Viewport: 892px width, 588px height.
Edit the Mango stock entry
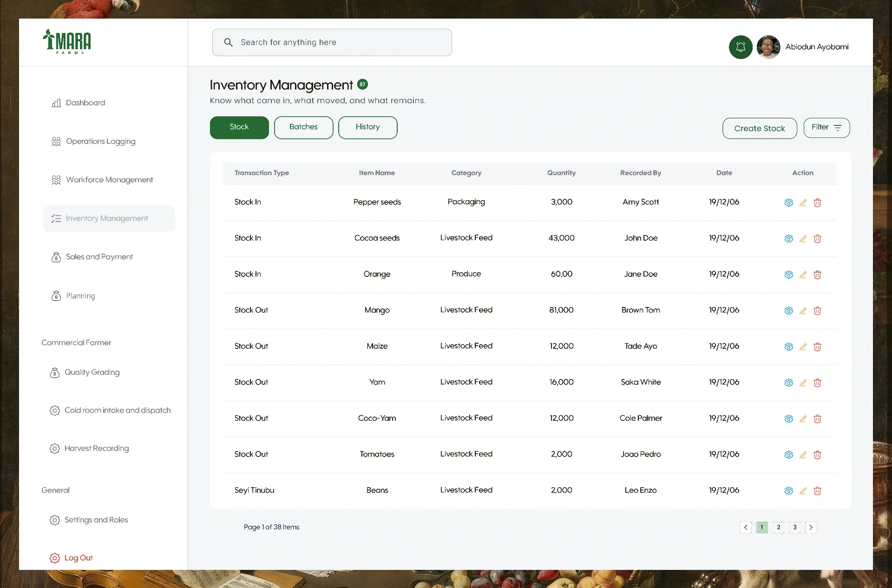[x=803, y=311]
